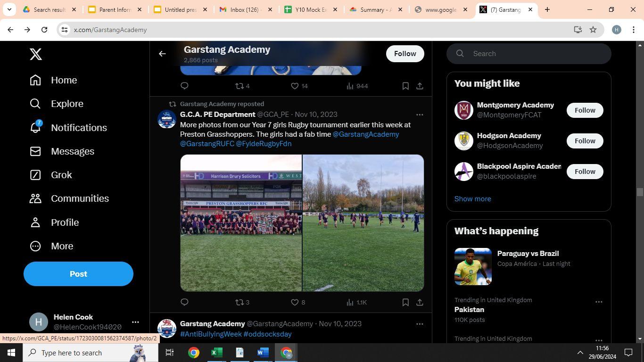This screenshot has height=362, width=644.
Task: Open account options beside Helen Cook
Action: (135, 322)
